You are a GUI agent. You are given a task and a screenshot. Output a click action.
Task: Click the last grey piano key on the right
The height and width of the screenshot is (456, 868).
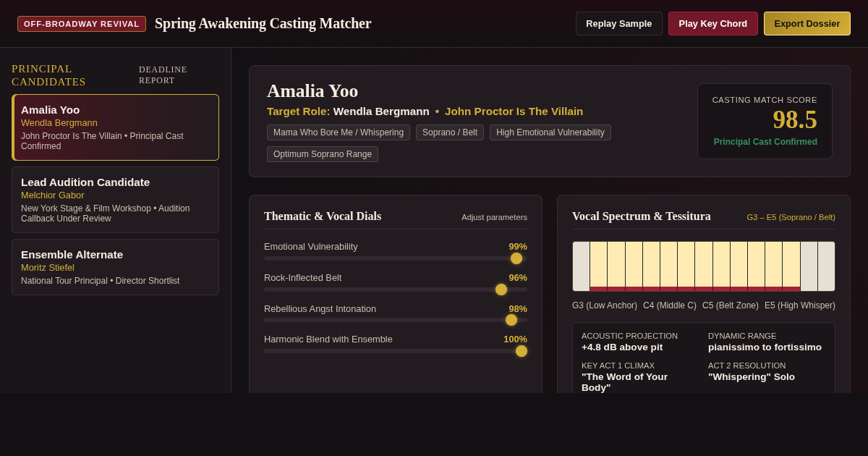click(826, 266)
